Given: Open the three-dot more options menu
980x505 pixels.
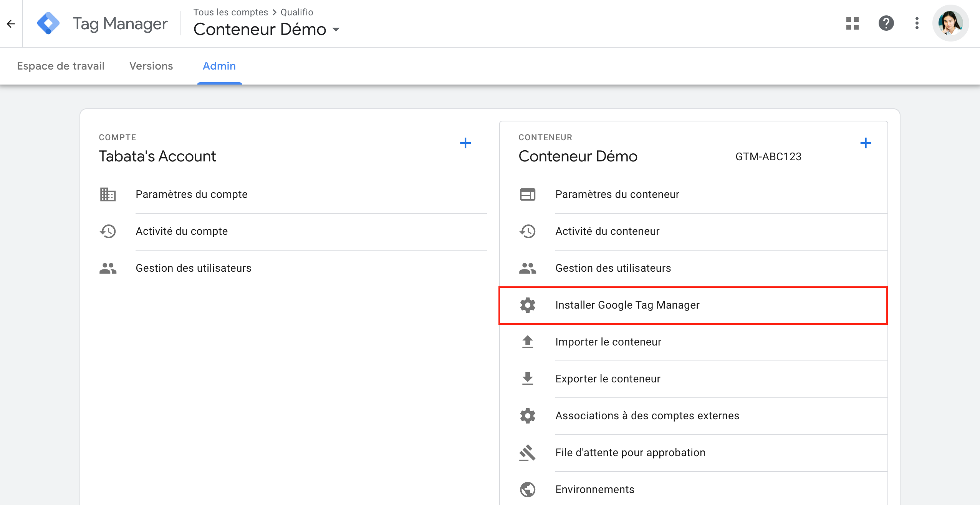Looking at the screenshot, I should tap(917, 23).
